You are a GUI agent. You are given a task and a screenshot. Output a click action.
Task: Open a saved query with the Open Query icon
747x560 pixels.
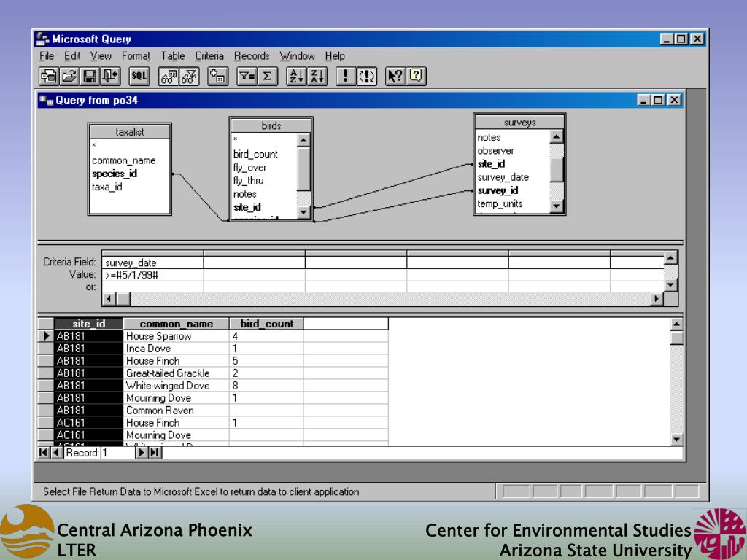point(69,76)
